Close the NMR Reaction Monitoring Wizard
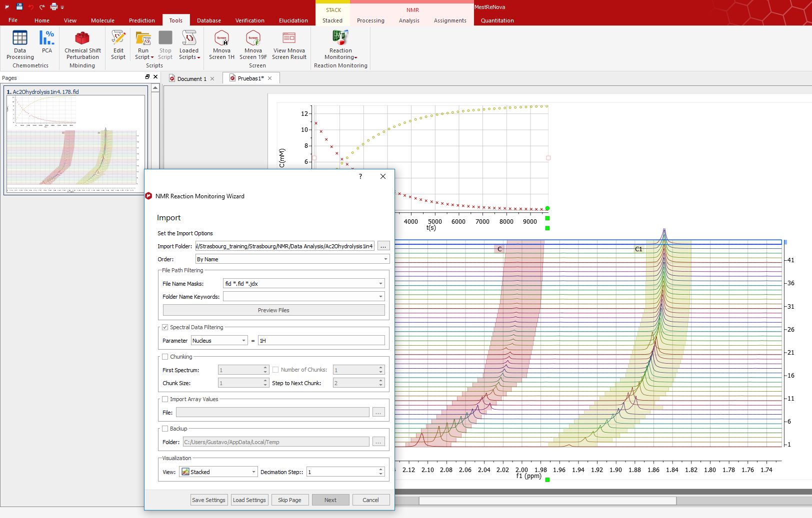 383,176
